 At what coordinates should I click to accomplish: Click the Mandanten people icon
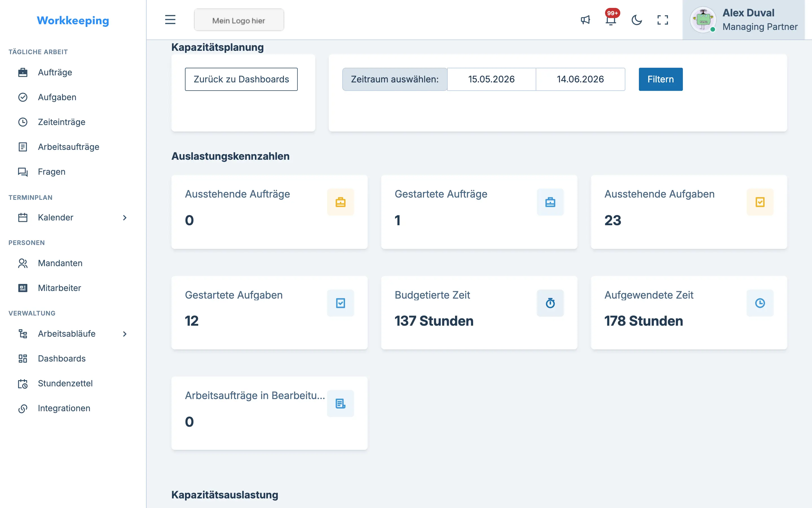(x=23, y=263)
